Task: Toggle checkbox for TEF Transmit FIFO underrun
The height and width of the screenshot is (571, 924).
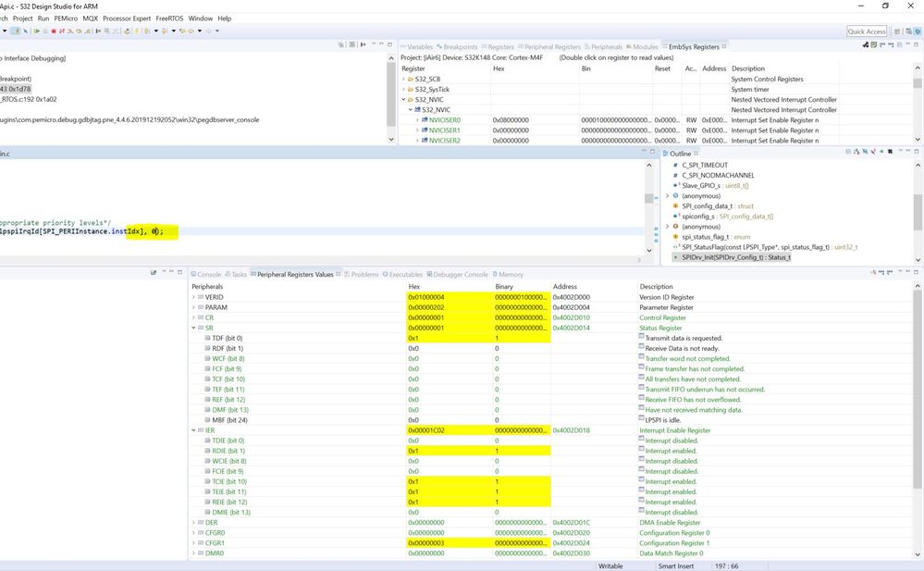Action: coord(641,389)
